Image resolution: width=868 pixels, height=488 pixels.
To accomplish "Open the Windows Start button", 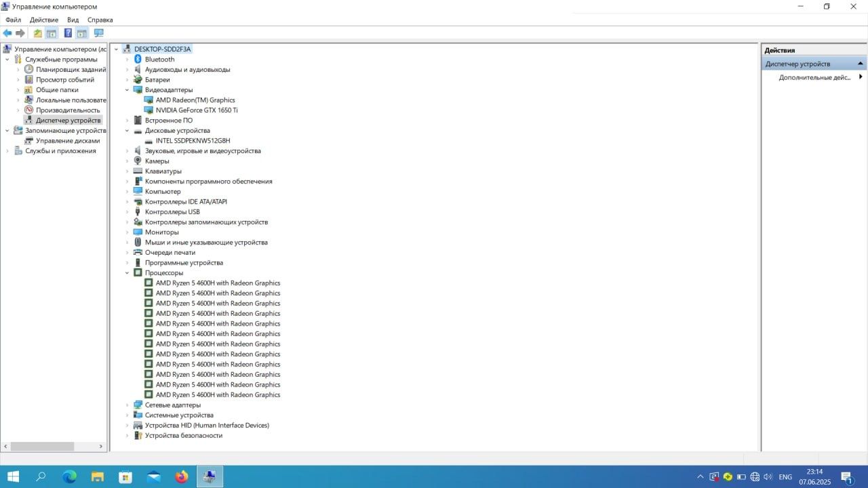I will [13, 476].
